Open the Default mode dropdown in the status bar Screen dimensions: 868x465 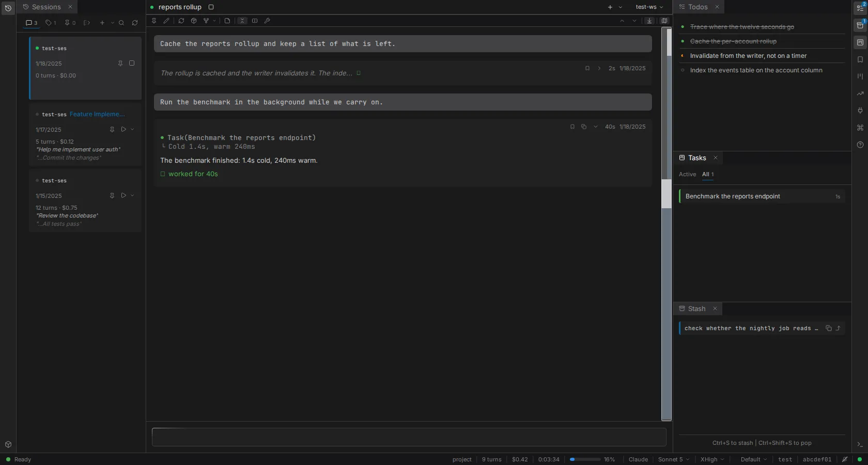[x=753, y=459]
